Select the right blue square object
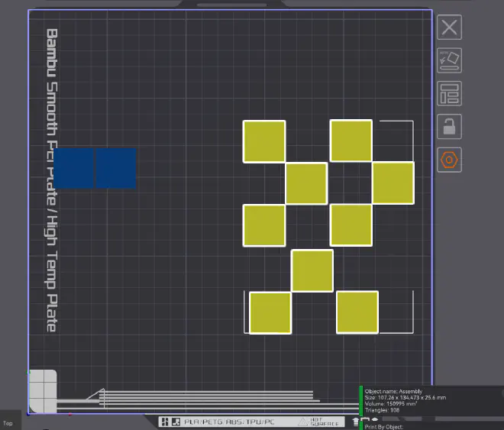Viewport: 504px width, 430px height. pos(116,168)
